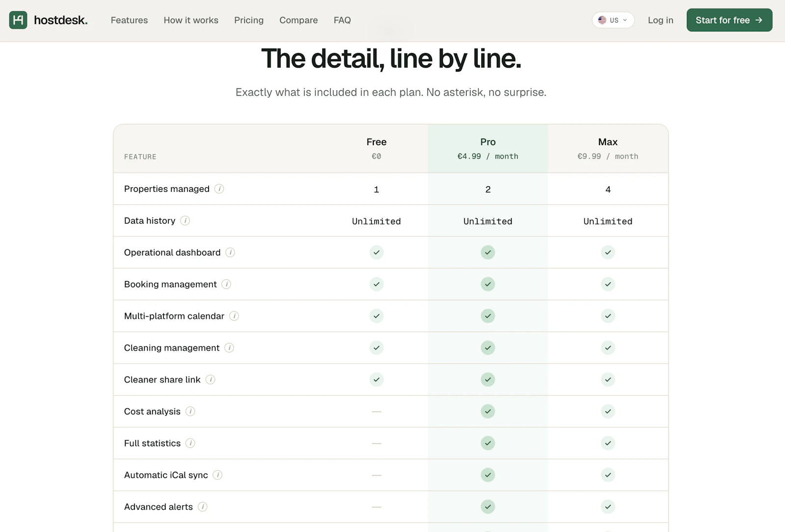The image size is (785, 532).
Task: Click the €9.99 / month price
Action: (x=608, y=156)
